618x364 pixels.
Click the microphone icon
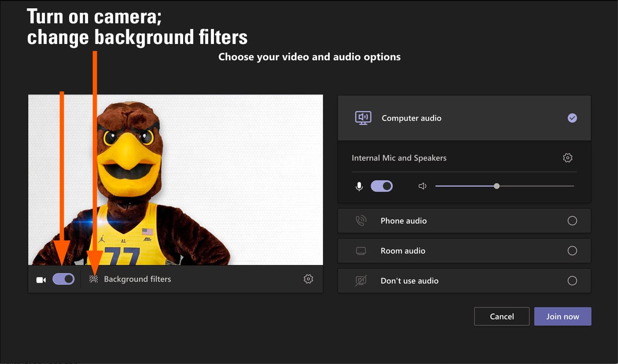click(x=359, y=186)
